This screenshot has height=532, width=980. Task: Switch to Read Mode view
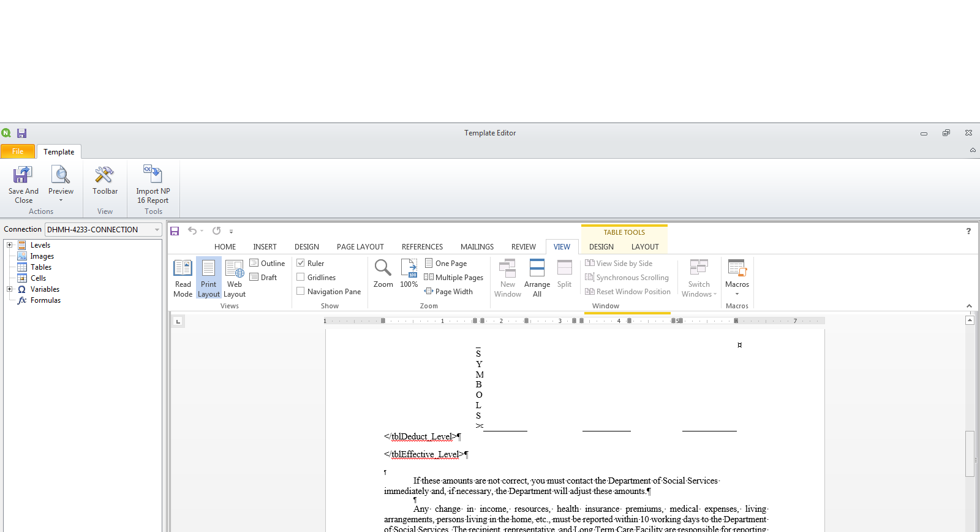coord(183,278)
